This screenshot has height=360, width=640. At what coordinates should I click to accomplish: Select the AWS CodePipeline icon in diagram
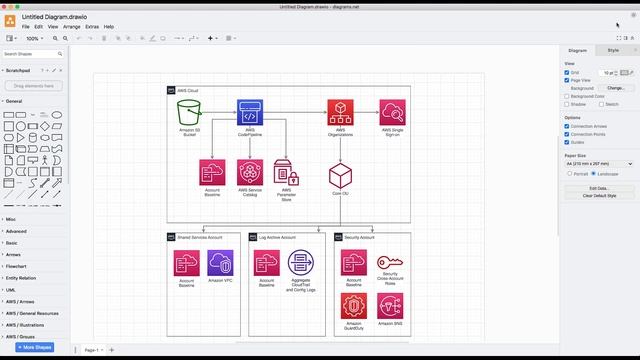250,112
